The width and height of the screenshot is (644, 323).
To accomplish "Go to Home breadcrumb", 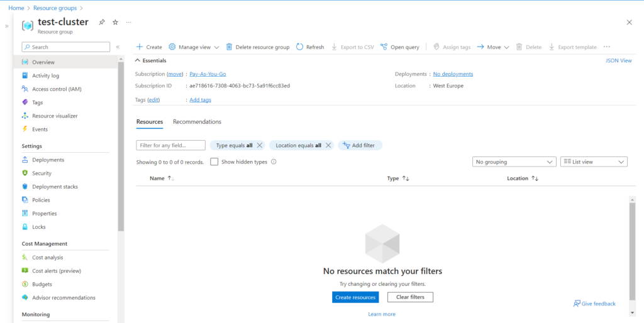I will pos(16,8).
